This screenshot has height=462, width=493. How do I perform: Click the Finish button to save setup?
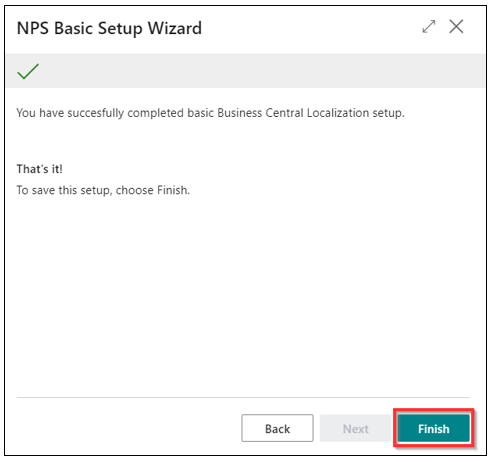(x=434, y=428)
